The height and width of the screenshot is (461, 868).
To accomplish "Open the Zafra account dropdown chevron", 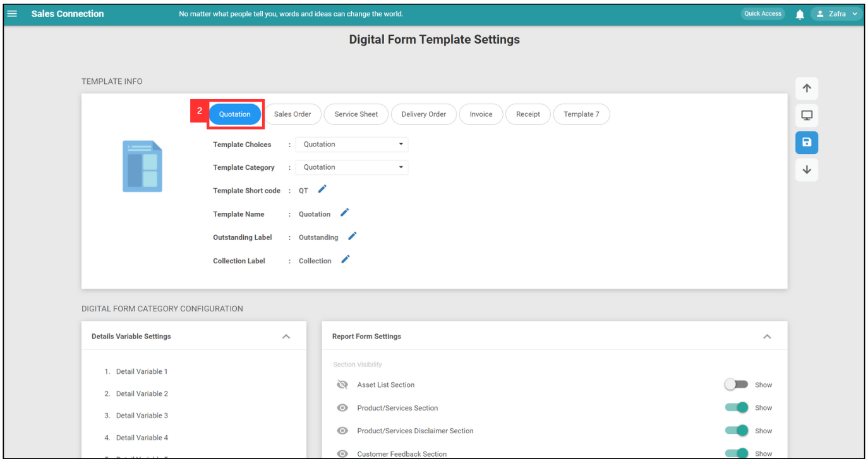I will 855,14.
